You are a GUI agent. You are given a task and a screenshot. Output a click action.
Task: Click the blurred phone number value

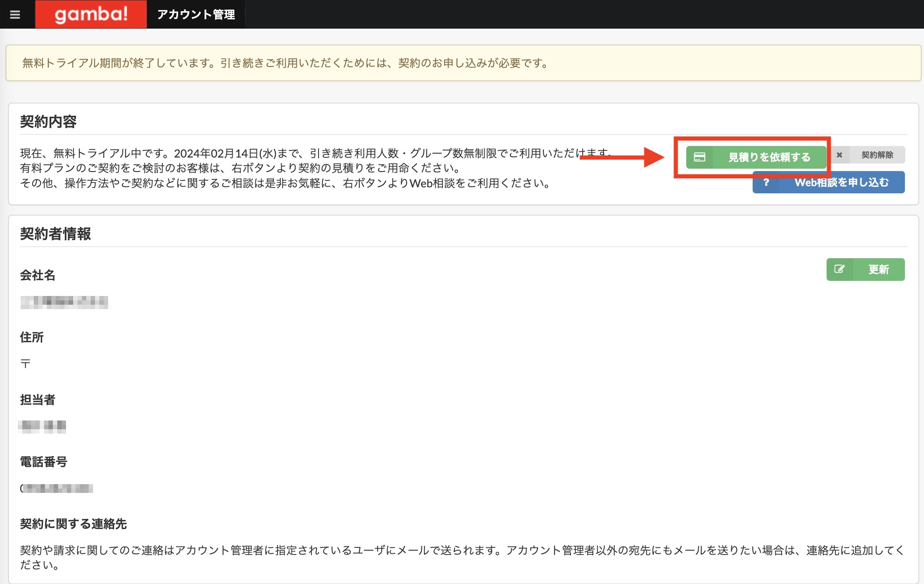pos(56,488)
